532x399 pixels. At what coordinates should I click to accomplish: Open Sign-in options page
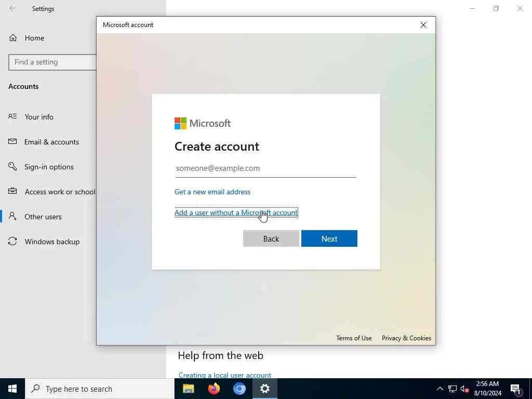49,167
